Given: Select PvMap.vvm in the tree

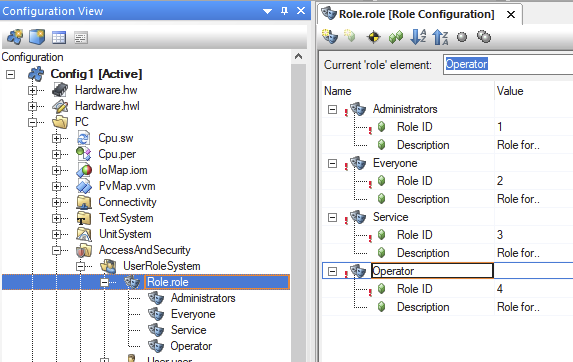Looking at the screenshot, I should [127, 186].
